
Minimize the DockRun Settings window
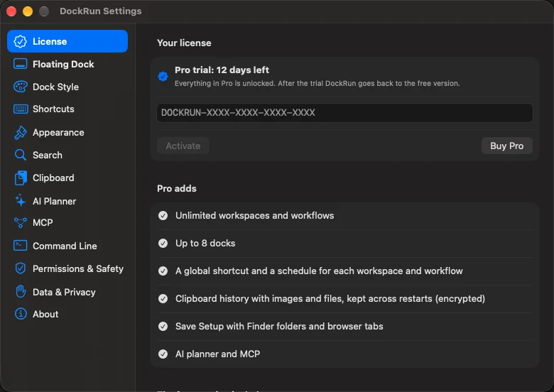(x=28, y=11)
